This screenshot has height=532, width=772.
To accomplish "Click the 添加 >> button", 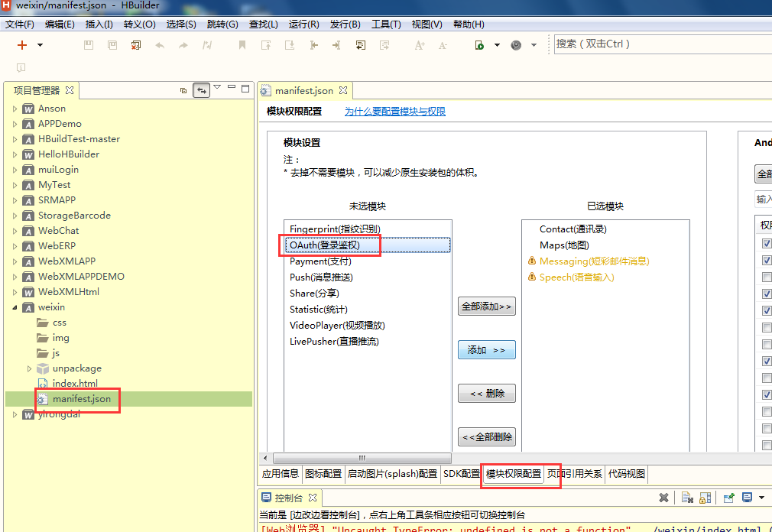I will [x=486, y=350].
